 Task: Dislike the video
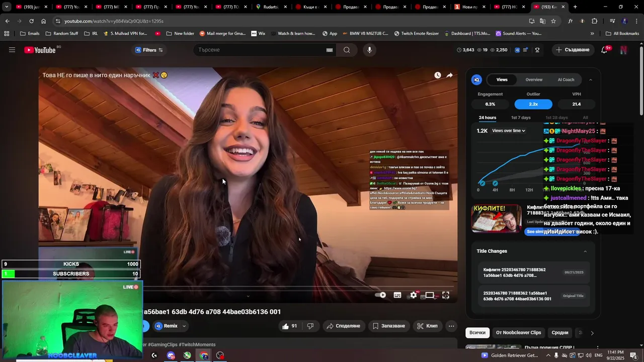point(310,326)
